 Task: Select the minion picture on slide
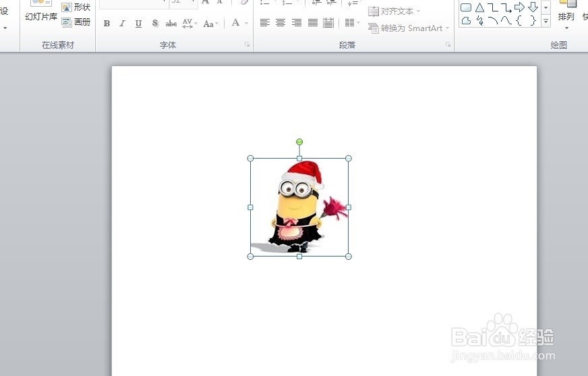pos(299,207)
